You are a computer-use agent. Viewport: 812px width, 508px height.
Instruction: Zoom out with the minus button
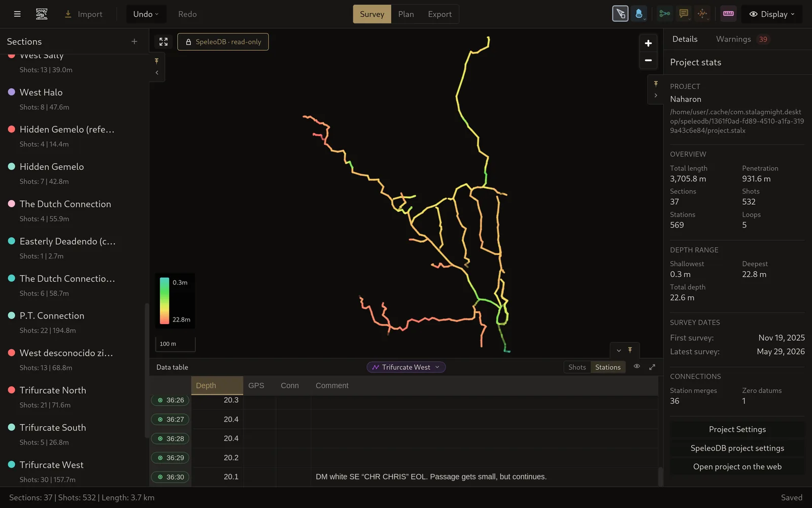pyautogui.click(x=648, y=60)
